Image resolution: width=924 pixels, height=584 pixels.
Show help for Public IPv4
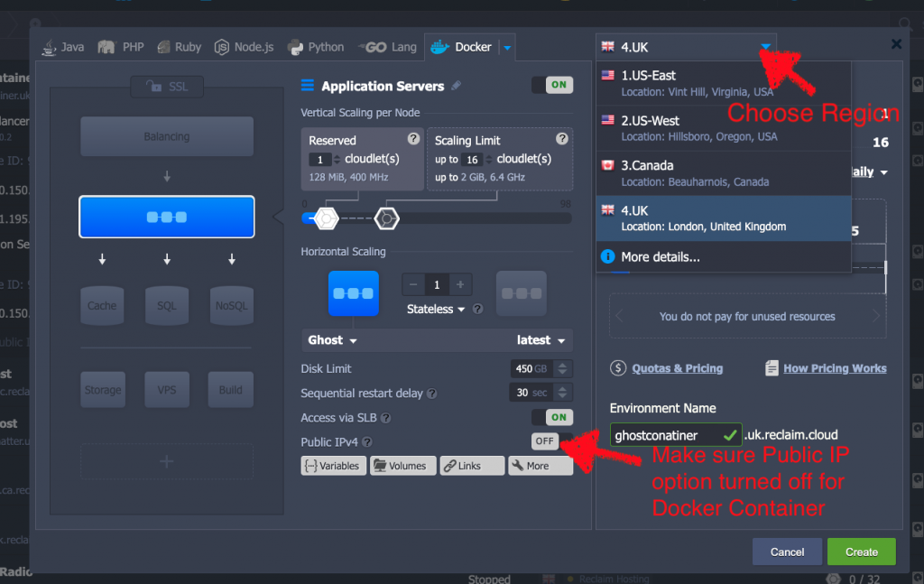tap(367, 442)
